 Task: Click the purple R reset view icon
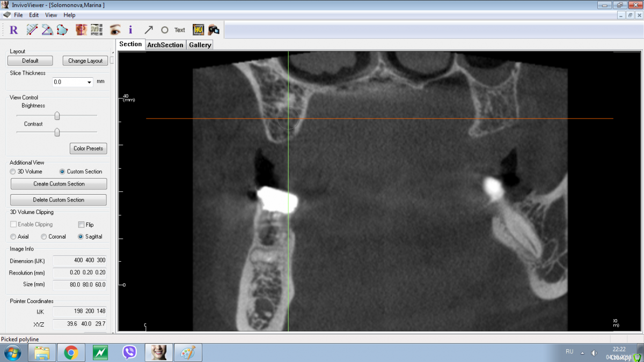point(14,30)
